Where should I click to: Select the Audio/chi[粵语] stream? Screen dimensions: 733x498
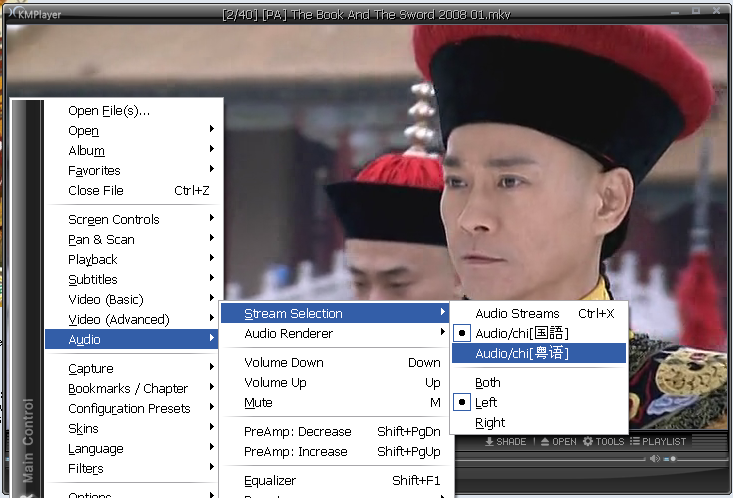539,353
